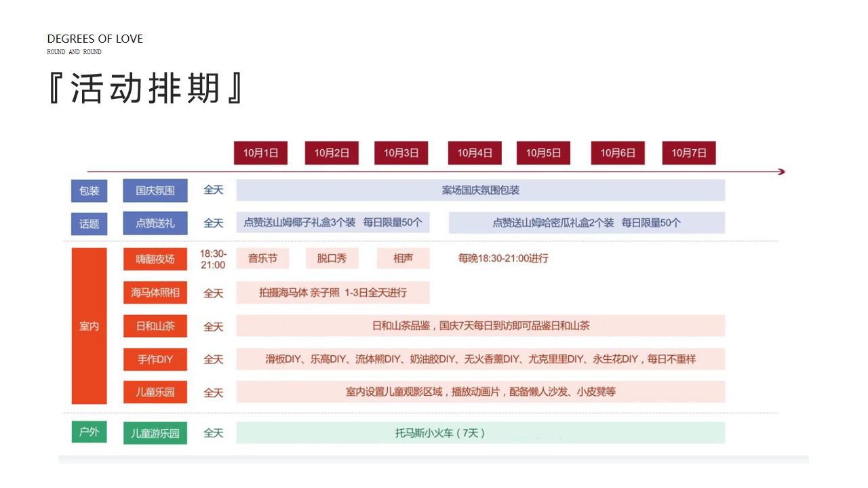Click the 10月3日 date box
The width and height of the screenshot is (868, 488).
(401, 153)
